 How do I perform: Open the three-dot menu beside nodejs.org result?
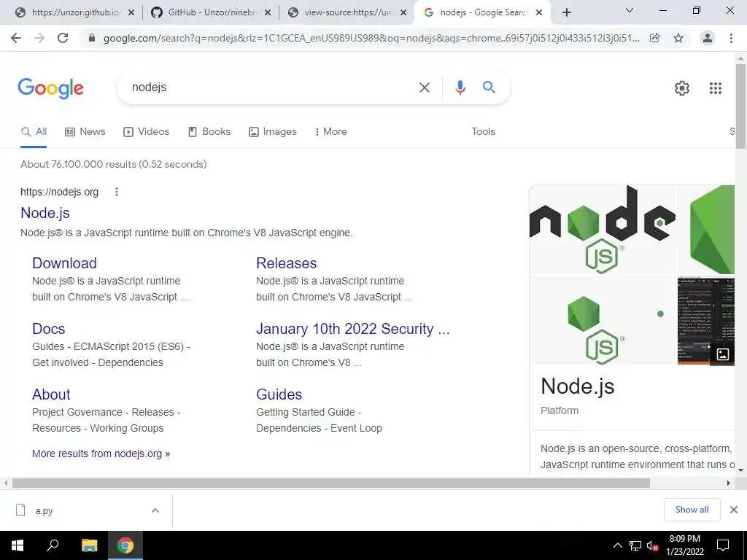click(x=116, y=192)
